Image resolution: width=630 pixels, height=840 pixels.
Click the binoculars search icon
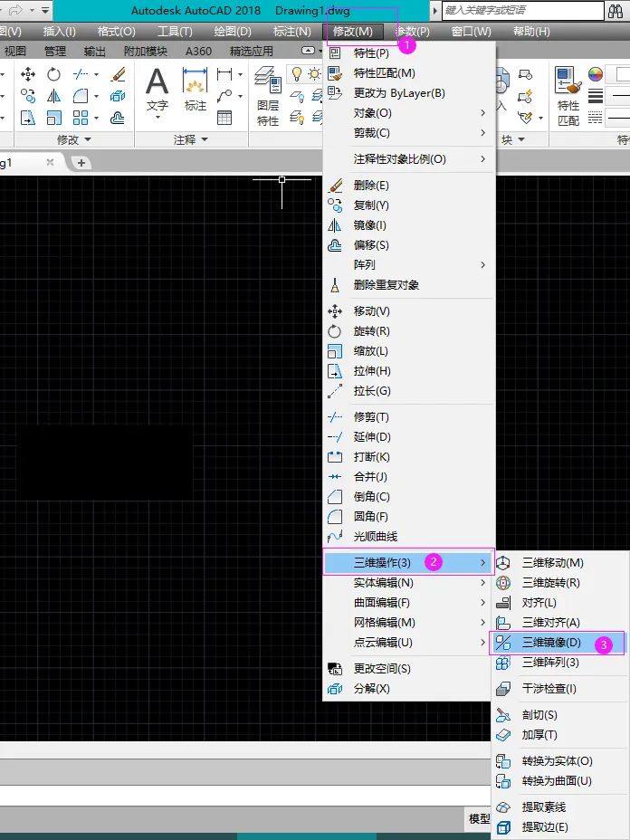[x=616, y=11]
